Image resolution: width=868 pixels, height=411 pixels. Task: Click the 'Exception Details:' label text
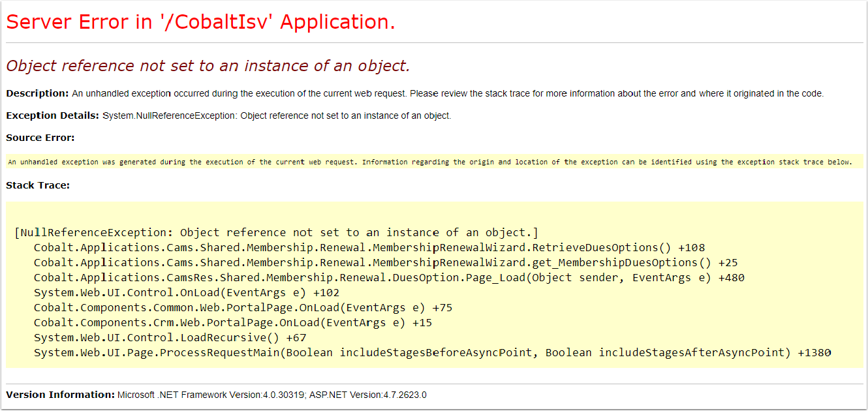pyautogui.click(x=51, y=115)
